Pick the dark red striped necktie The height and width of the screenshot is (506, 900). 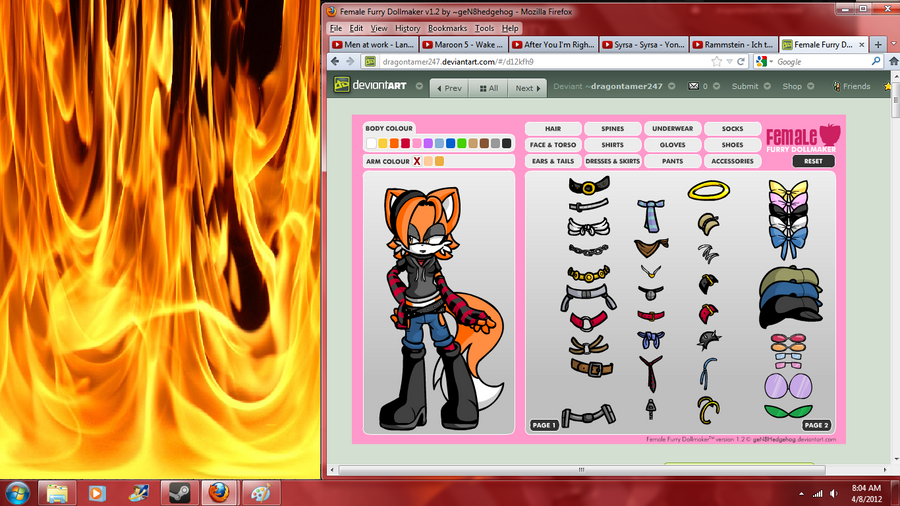tap(651, 373)
